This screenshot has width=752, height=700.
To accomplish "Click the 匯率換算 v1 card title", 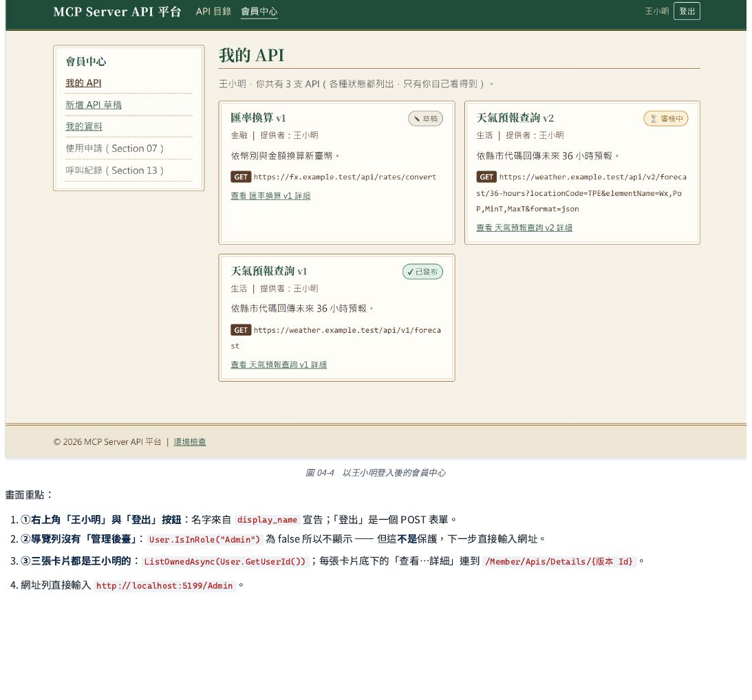I will [x=258, y=118].
